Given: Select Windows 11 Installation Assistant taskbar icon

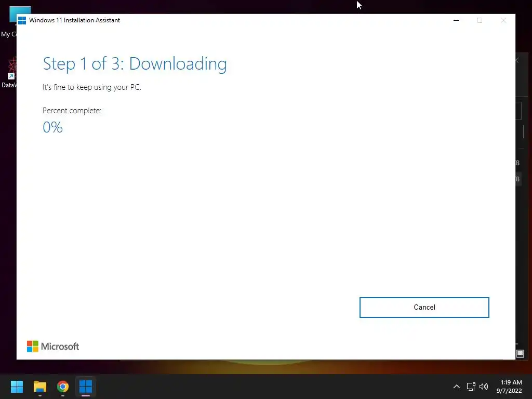Looking at the screenshot, I should tap(86, 387).
